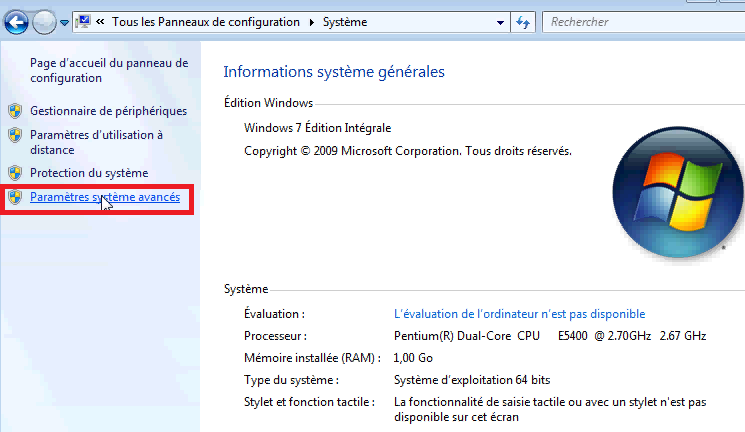
Task: Open Paramètres système avancés
Action: [x=105, y=197]
